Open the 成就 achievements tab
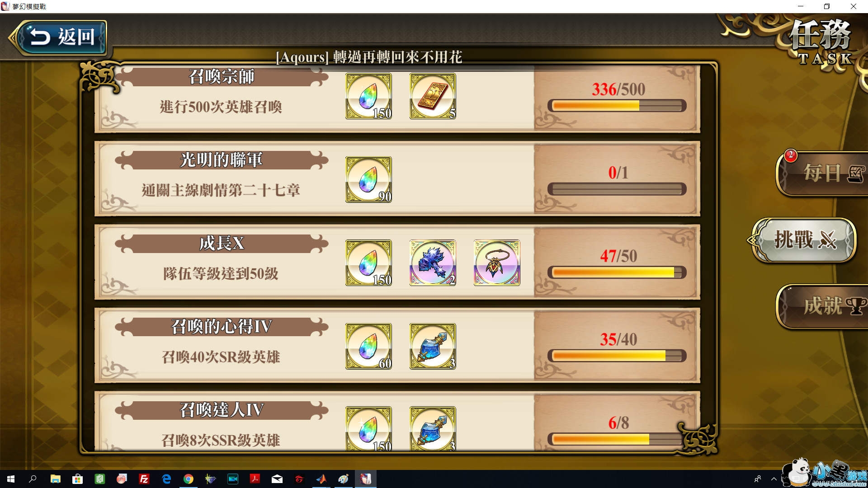Image resolution: width=868 pixels, height=488 pixels. [822, 306]
